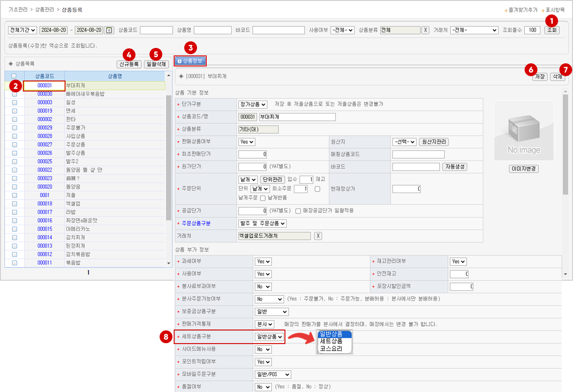573x392 pixels.
Task: Expand the 전체기간 period dropdown
Action: [22, 30]
